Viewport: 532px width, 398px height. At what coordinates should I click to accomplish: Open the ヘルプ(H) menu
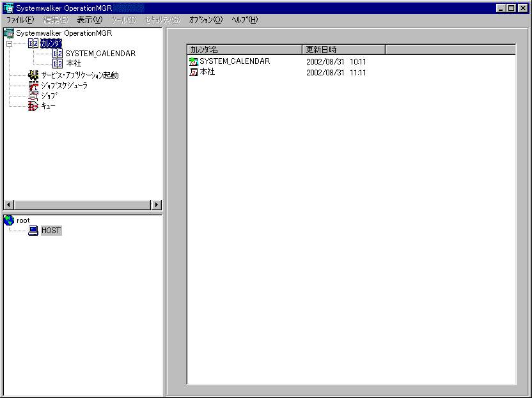click(x=245, y=20)
